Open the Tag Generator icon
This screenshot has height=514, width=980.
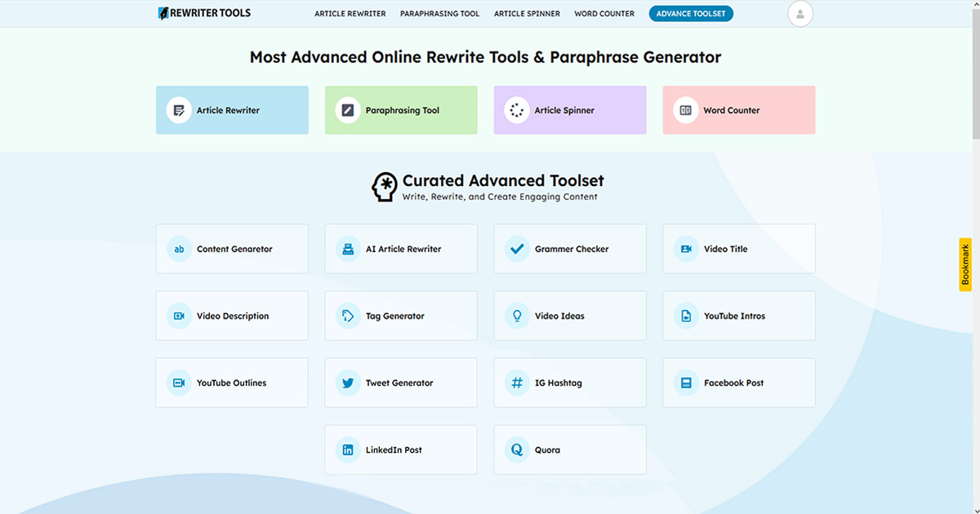coord(347,316)
